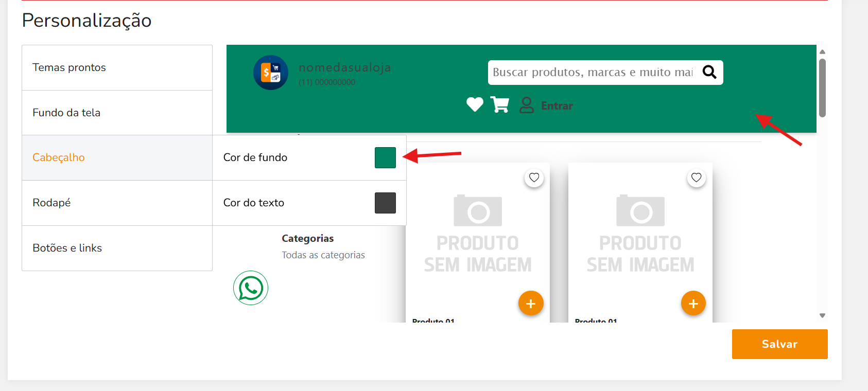Image resolution: width=868 pixels, height=391 pixels.
Task: Click the user profile icon
Action: [526, 105]
